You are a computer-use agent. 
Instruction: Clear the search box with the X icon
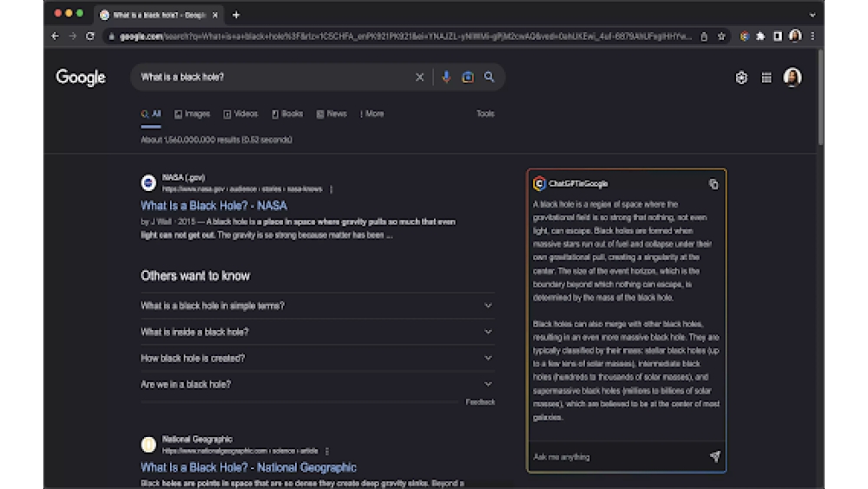point(419,77)
